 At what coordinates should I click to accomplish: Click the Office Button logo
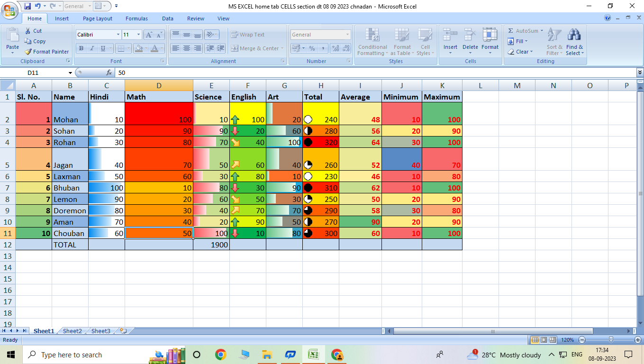coord(9,10)
